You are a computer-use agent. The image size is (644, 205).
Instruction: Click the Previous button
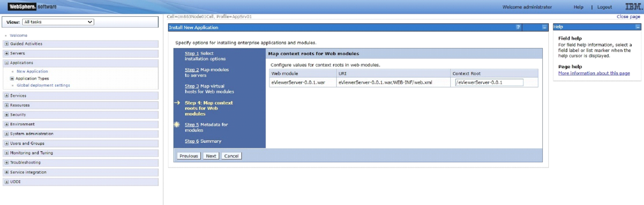pos(188,156)
